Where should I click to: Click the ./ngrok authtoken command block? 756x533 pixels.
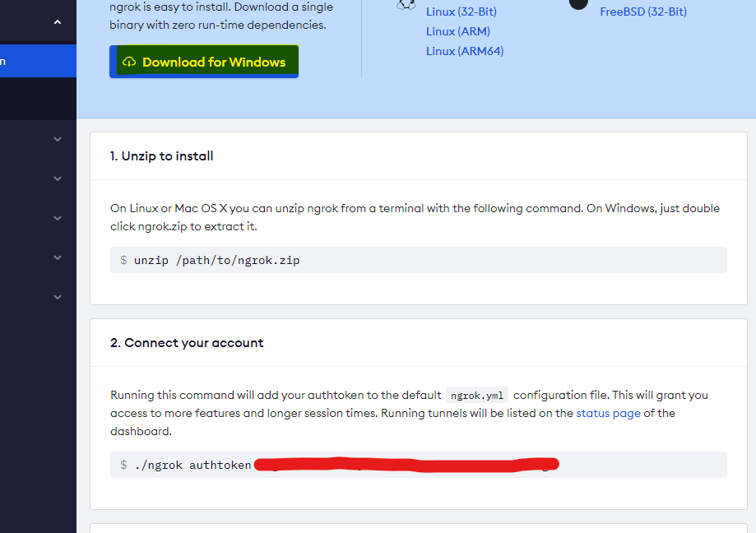pyautogui.click(x=418, y=465)
